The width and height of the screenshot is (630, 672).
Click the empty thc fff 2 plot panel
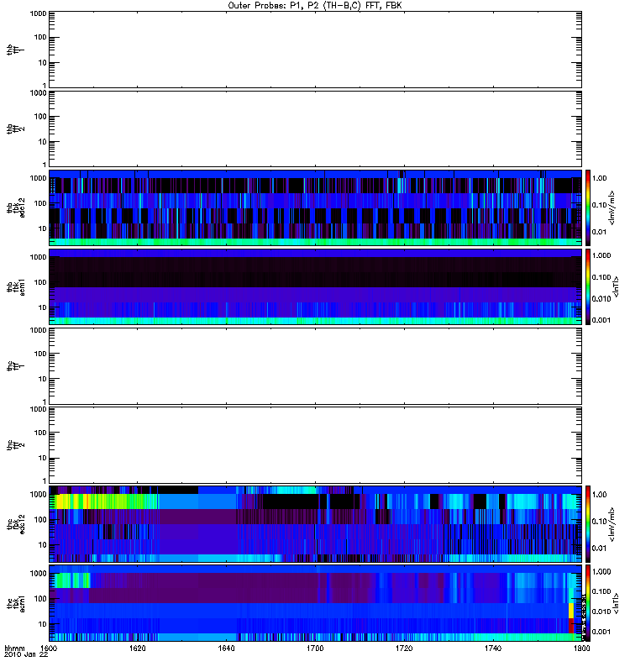pyautogui.click(x=315, y=445)
